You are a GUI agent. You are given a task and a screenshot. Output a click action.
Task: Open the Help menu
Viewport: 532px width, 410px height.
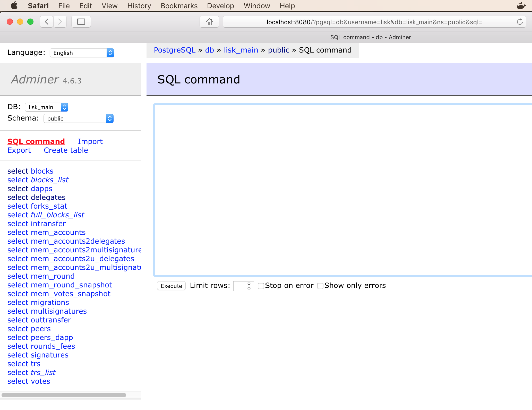(x=287, y=6)
